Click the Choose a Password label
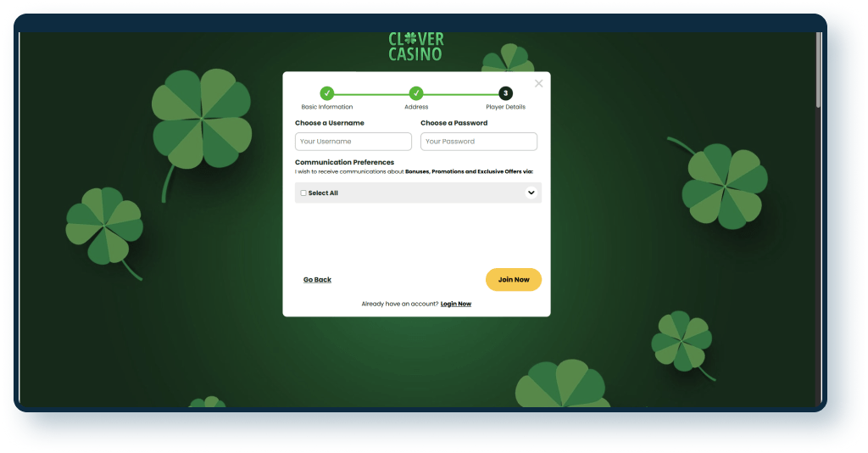 454,123
